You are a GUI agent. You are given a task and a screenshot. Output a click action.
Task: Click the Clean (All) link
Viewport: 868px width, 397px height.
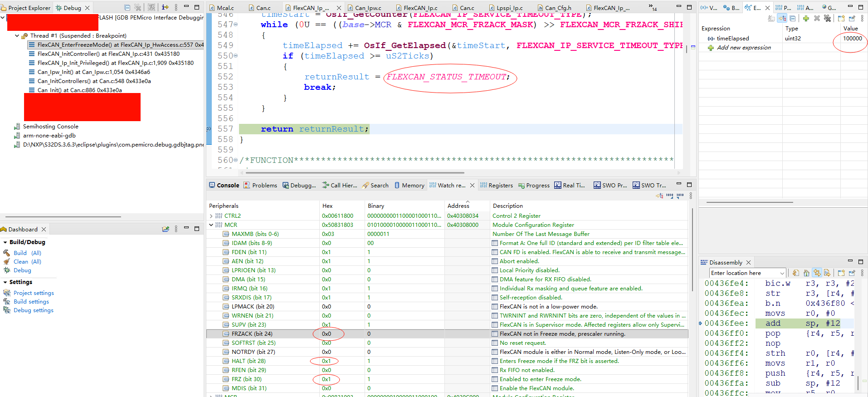pos(27,261)
